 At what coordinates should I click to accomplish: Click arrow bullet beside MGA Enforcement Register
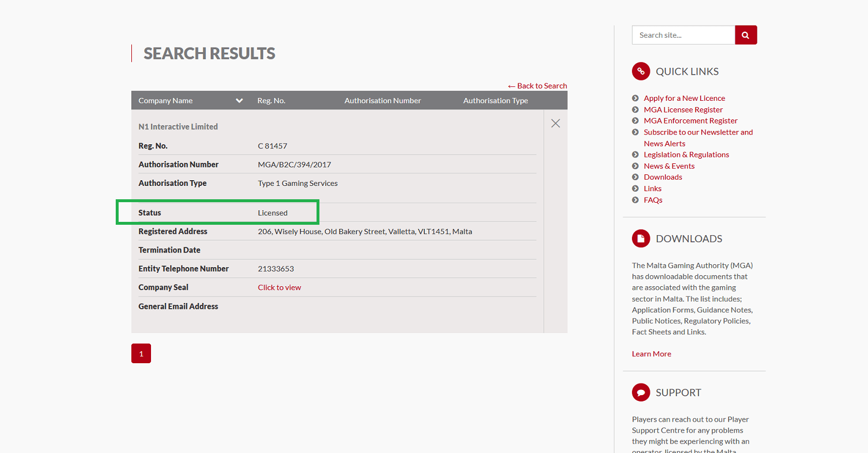(x=635, y=121)
